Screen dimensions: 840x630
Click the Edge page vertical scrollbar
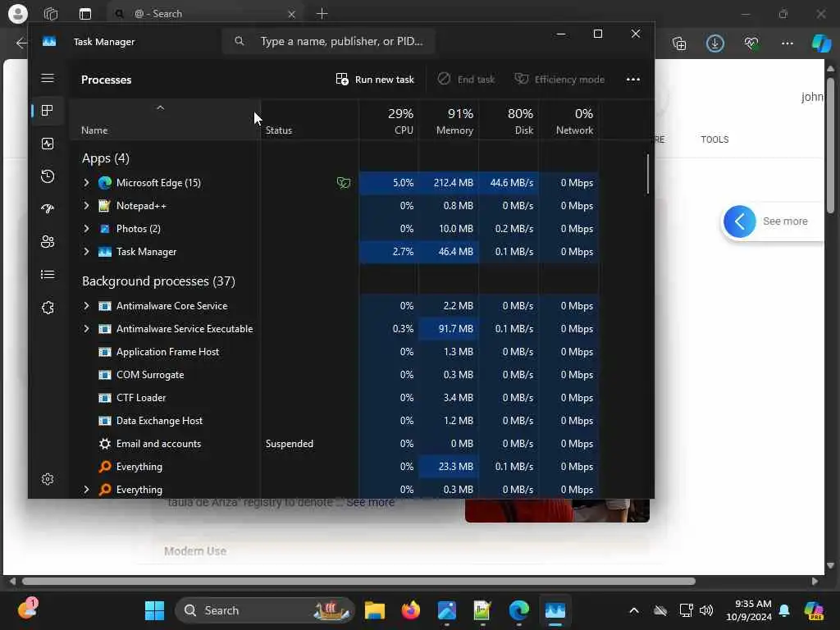(830, 144)
